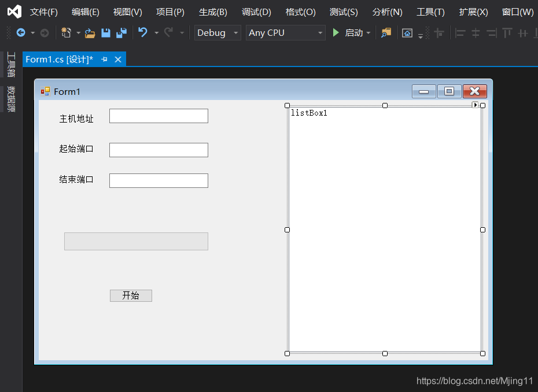Image resolution: width=538 pixels, height=392 pixels.
Task: Maximize the Form1 design window
Action: [449, 91]
